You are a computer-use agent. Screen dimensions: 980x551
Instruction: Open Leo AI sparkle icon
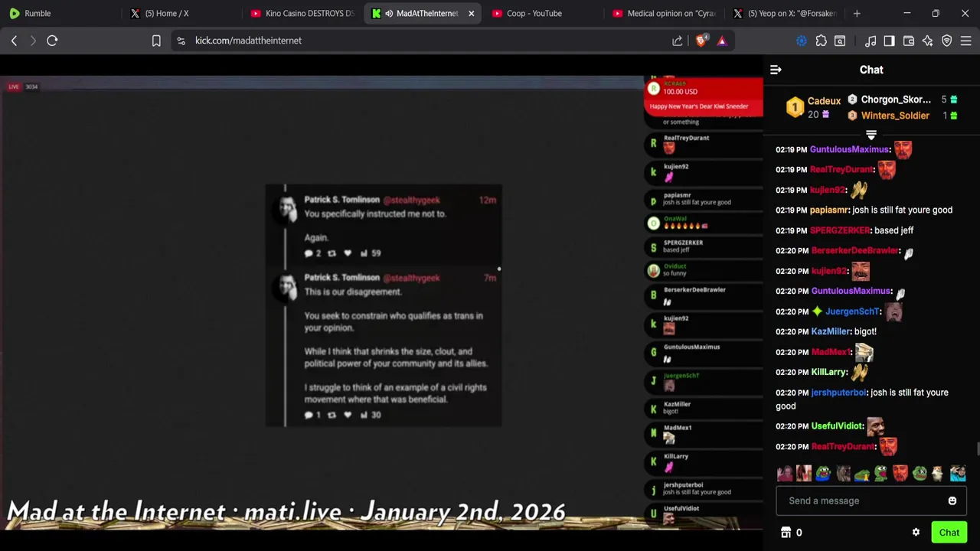(x=927, y=41)
